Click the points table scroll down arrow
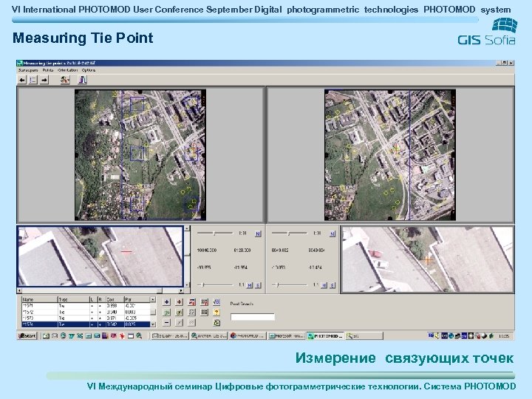This screenshot has width=532, height=399. point(153,324)
